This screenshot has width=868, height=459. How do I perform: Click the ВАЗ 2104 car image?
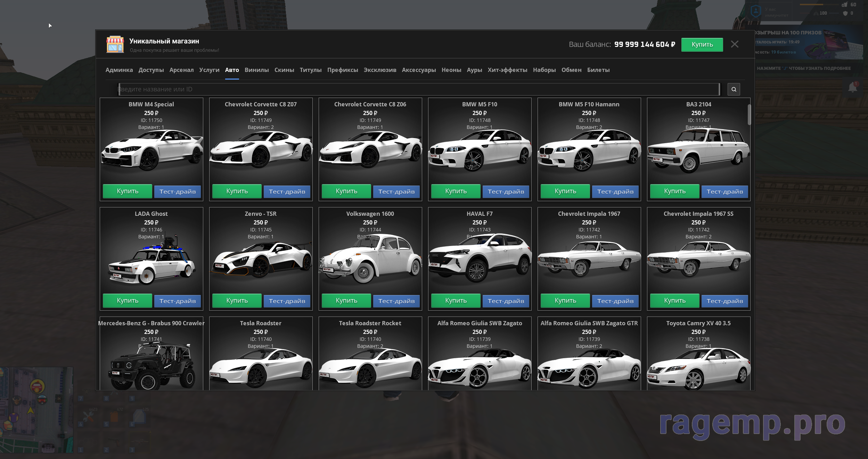tap(698, 151)
